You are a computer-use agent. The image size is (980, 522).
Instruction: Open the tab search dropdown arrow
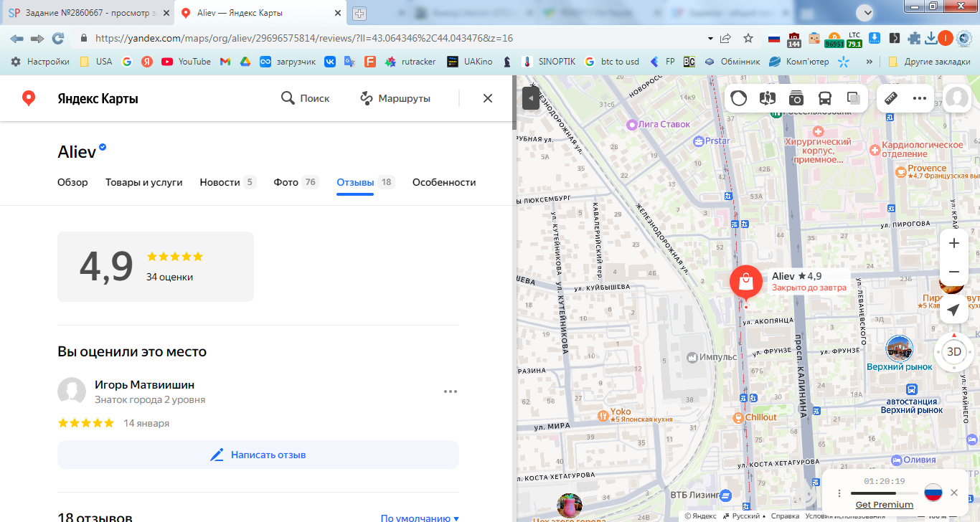click(867, 12)
